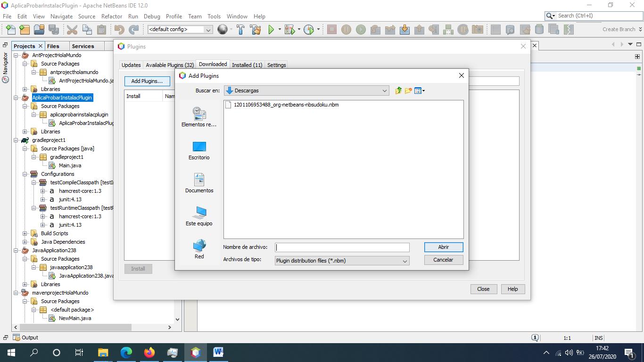This screenshot has width=644, height=362.
Task: Select Este equipo in places sidebar
Action: coord(199,216)
